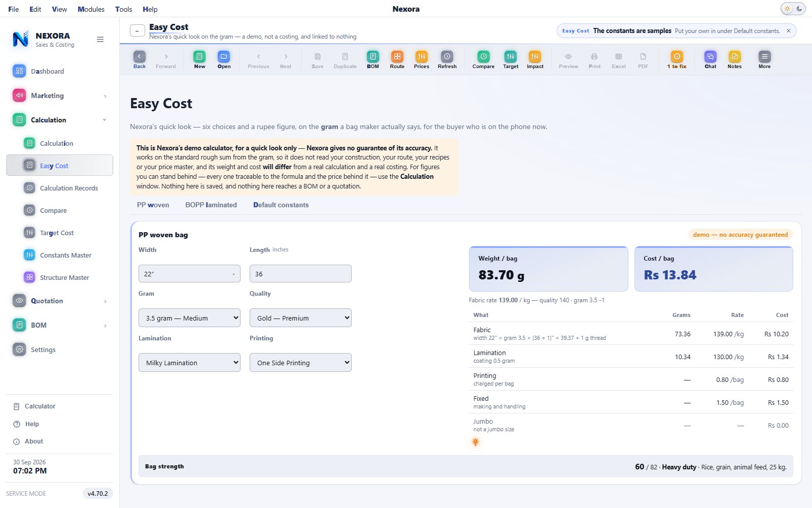Click the Print toolbar icon
This screenshot has height=508, width=812.
click(x=594, y=59)
